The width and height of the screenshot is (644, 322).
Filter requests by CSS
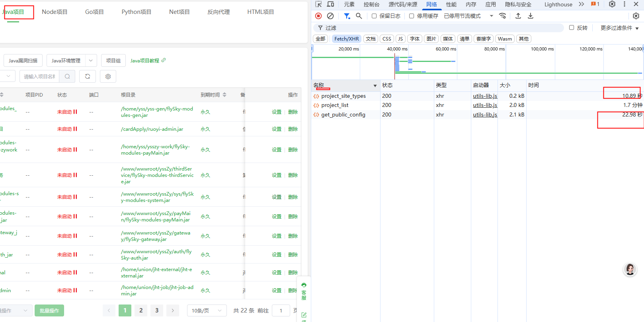tap(387, 39)
